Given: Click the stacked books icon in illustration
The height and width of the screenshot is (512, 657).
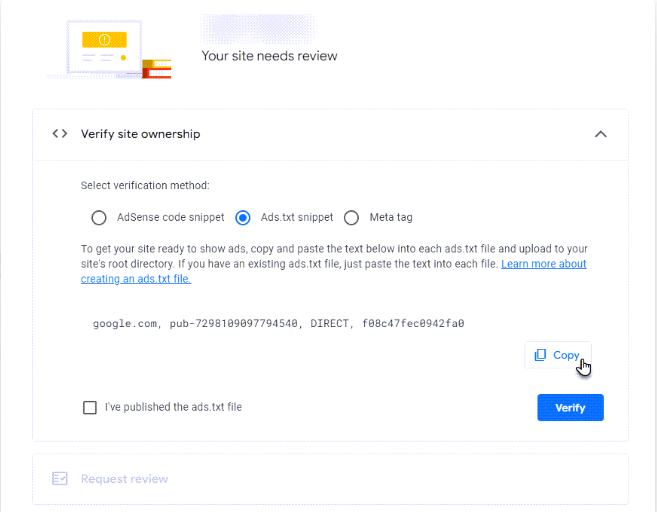Looking at the screenshot, I should [x=157, y=69].
